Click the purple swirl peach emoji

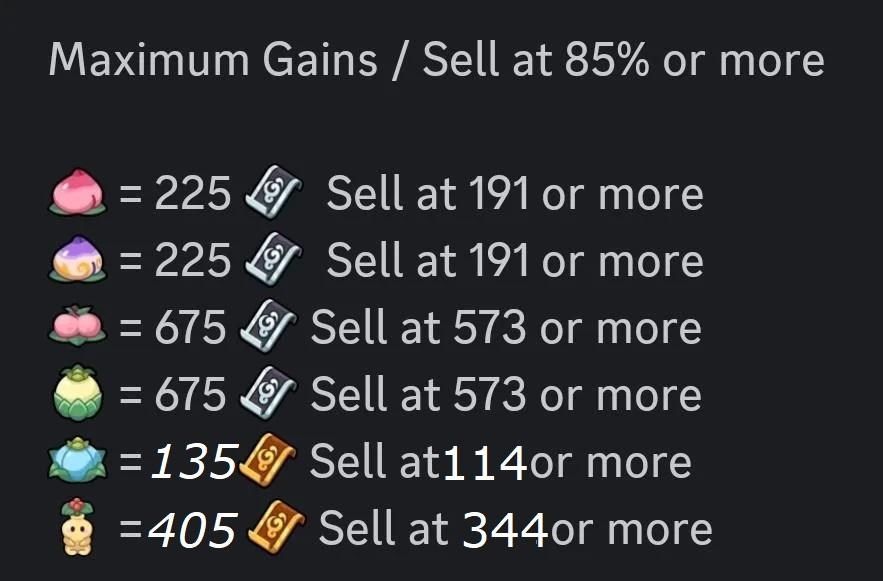(x=76, y=261)
